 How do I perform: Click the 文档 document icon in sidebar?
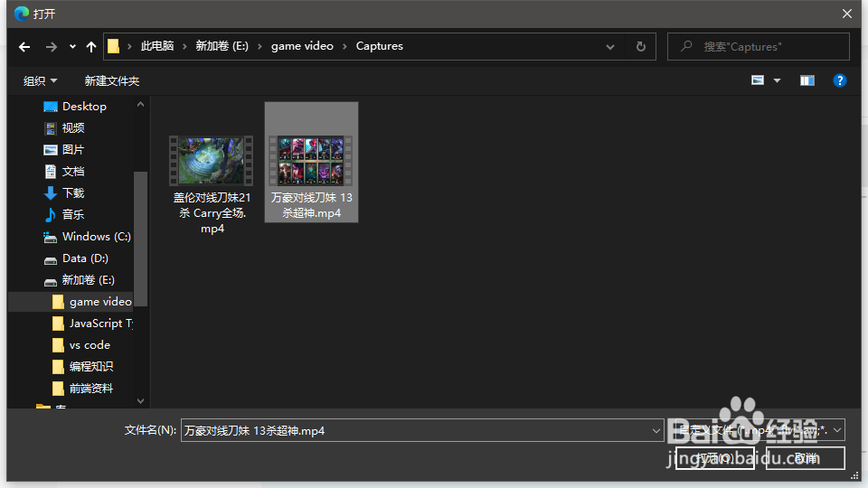(51, 172)
